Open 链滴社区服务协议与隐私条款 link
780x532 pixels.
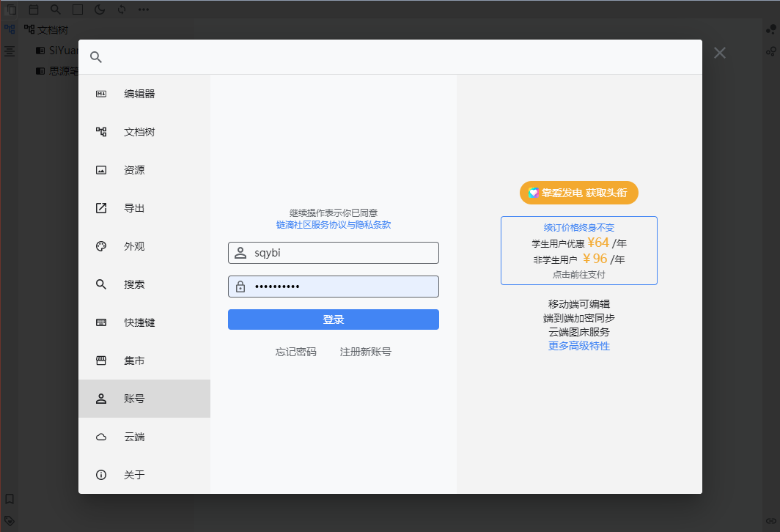(334, 225)
